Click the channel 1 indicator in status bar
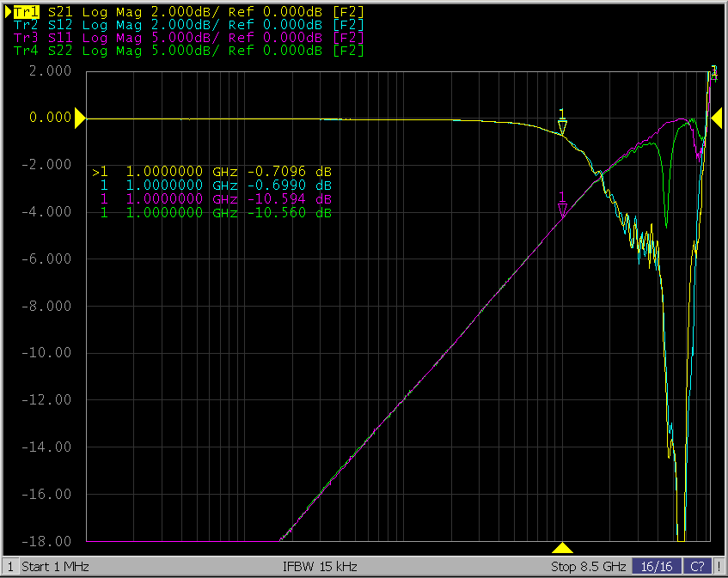Screen dimensions: 728x578 click(10, 567)
